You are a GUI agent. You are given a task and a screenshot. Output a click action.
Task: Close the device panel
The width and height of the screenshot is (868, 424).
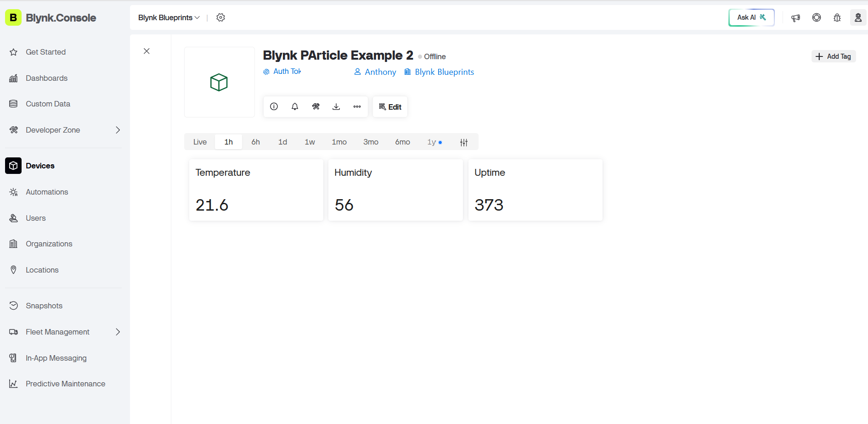tap(147, 51)
